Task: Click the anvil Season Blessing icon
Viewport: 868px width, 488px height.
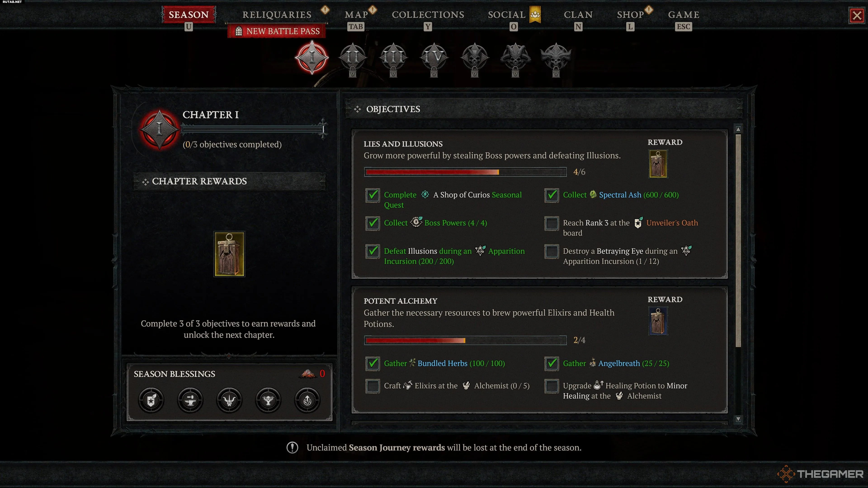Action: (x=190, y=400)
